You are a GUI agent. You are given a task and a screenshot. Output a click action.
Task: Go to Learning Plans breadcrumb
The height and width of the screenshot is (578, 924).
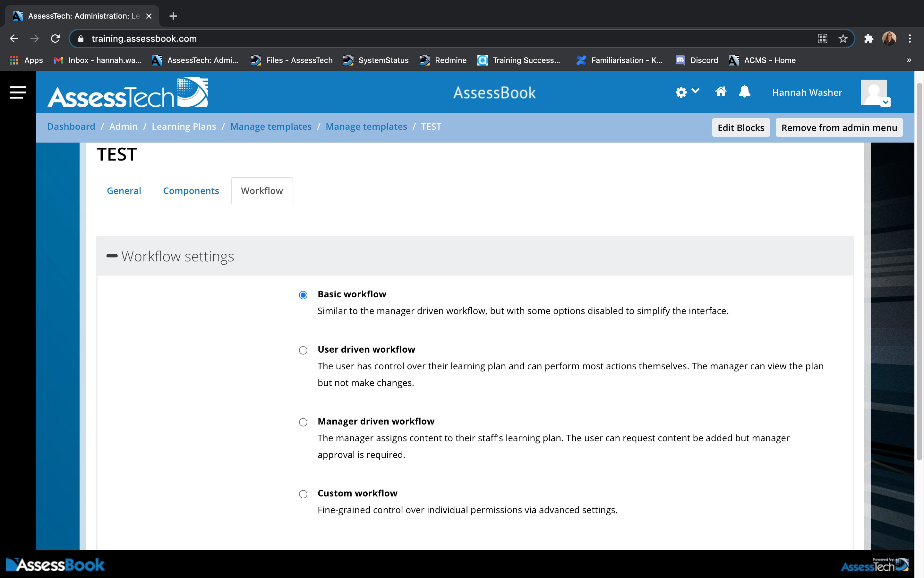tap(184, 127)
